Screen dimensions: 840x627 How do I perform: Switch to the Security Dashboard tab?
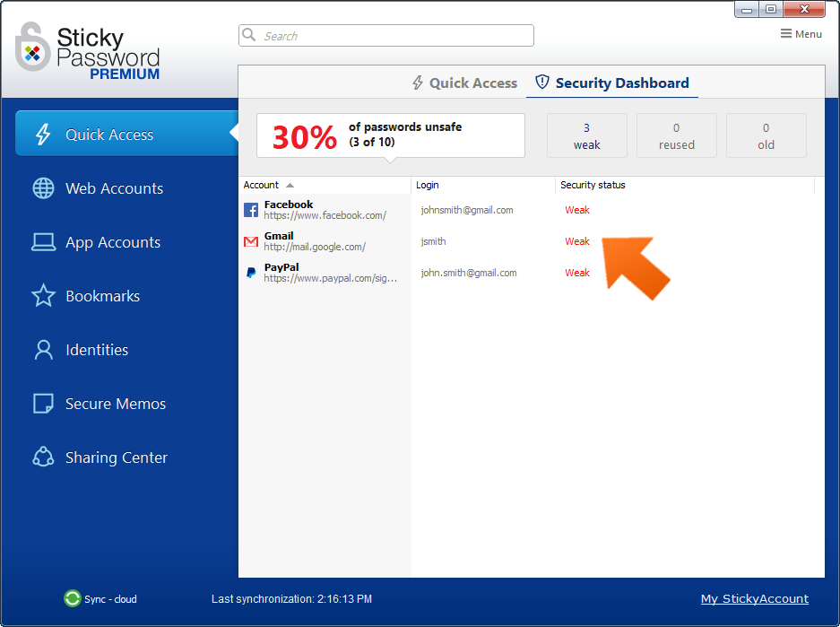pyautogui.click(x=611, y=83)
